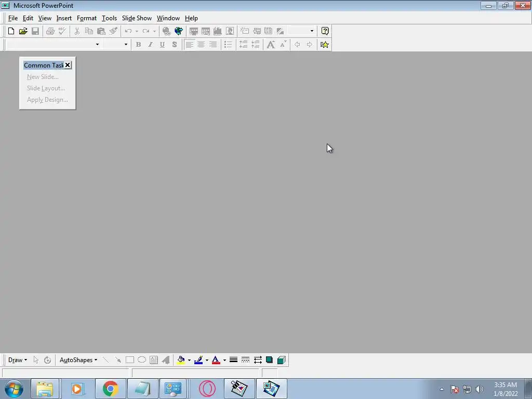Click the Black and White View icon

[280, 31]
